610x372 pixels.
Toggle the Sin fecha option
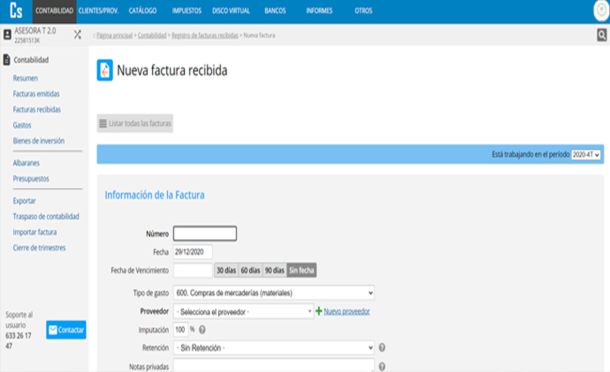click(301, 270)
